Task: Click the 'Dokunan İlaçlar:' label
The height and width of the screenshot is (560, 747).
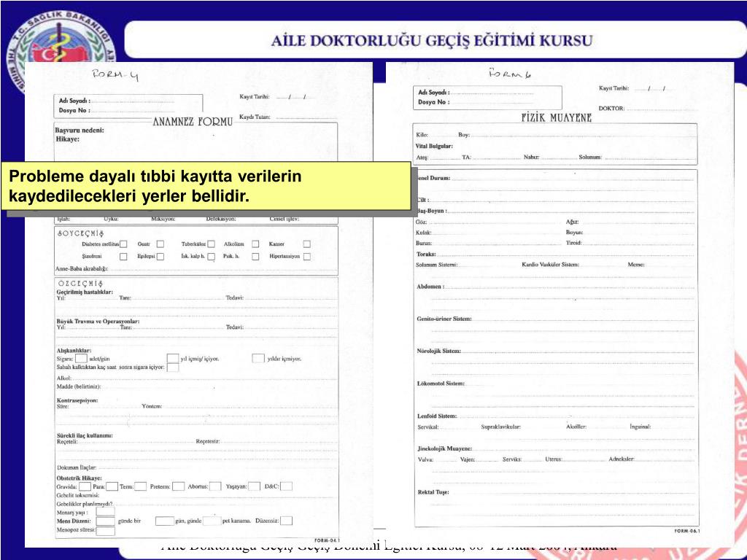Action: point(77,467)
